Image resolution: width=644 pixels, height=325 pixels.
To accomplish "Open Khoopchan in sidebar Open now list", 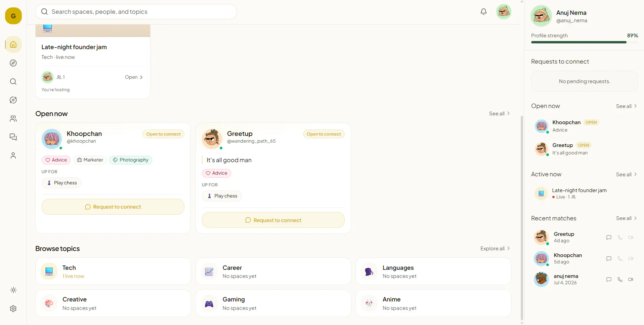I will click(585, 126).
